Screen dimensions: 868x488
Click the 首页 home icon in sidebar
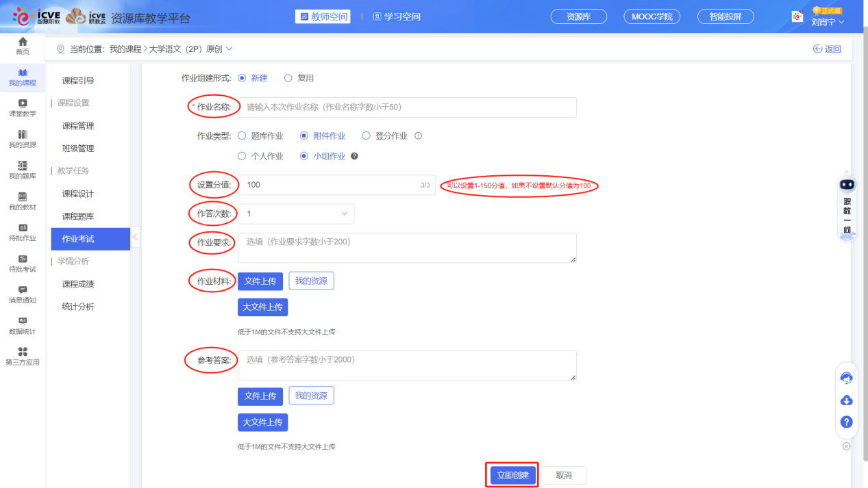pos(23,43)
